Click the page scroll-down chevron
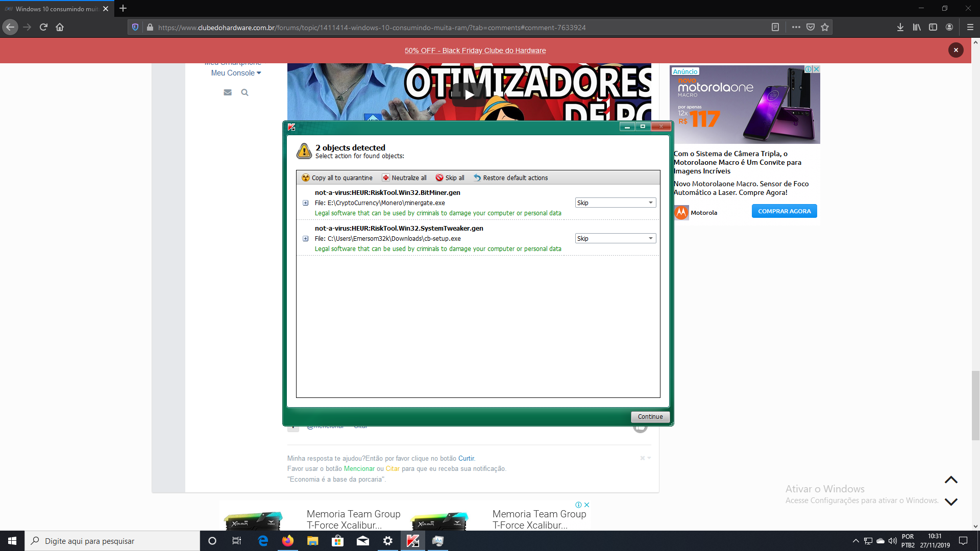This screenshot has width=980, height=551. click(951, 502)
